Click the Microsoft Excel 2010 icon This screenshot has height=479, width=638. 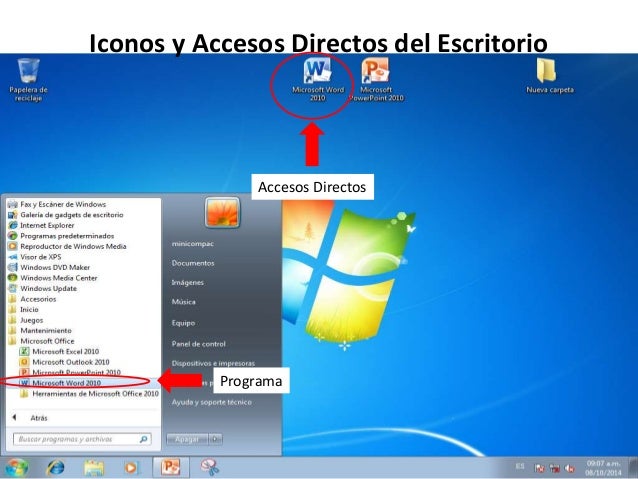tap(24, 352)
